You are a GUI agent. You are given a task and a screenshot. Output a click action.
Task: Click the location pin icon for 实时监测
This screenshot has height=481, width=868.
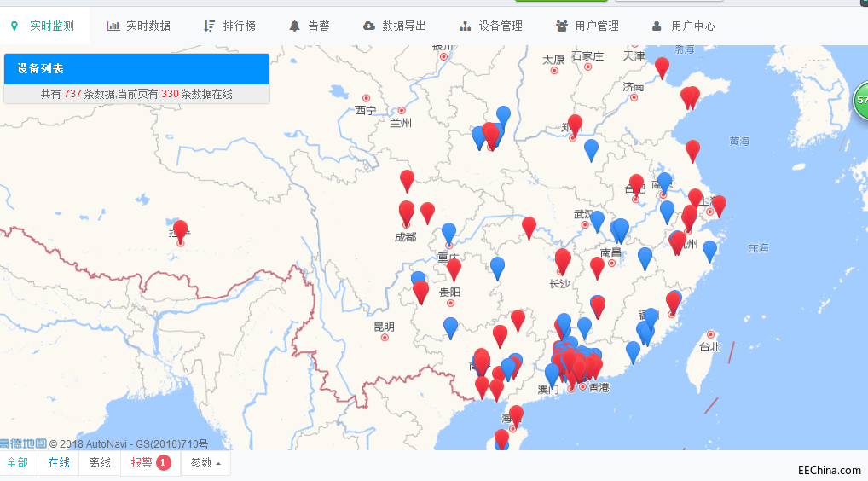coord(14,26)
